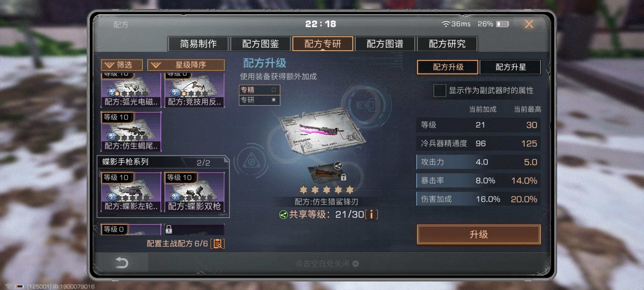The width and height of the screenshot is (644, 290).
Task: Switch to the 配方图鉴 tab
Action: tap(260, 44)
